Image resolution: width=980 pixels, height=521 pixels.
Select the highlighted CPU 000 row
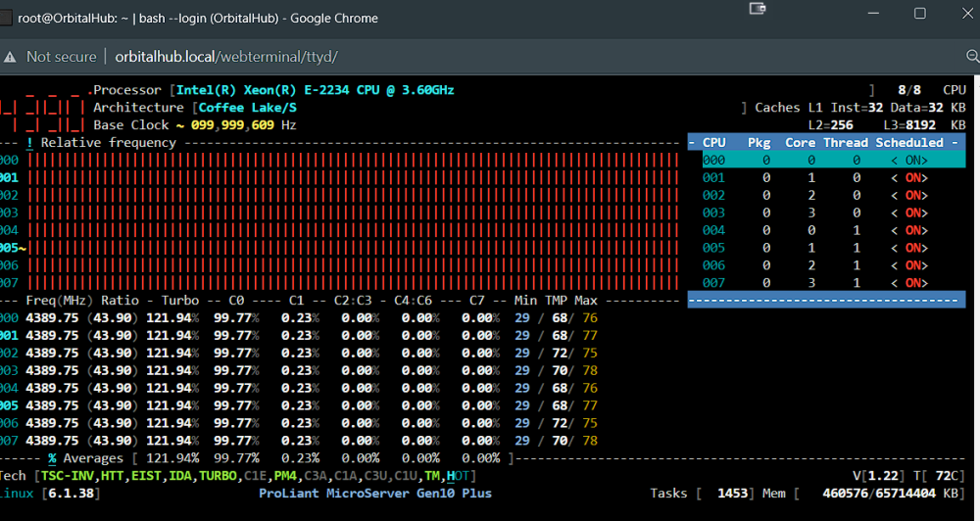(834, 161)
